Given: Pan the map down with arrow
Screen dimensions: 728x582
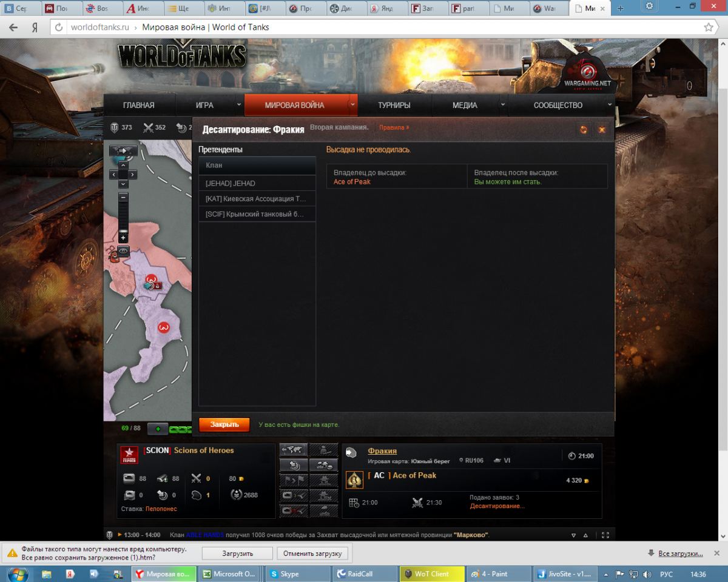Looking at the screenshot, I should (x=123, y=184).
